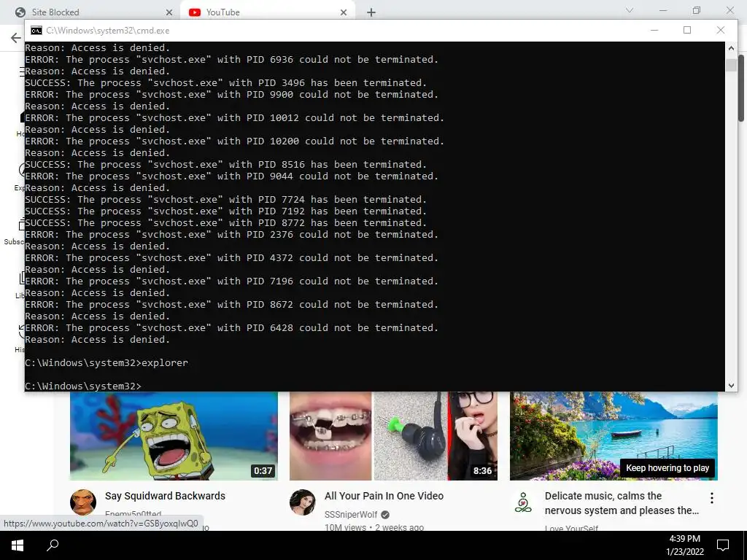The width and height of the screenshot is (747, 560).
Task: Open Say Squidward Backwards video thumbnail
Action: 174,436
